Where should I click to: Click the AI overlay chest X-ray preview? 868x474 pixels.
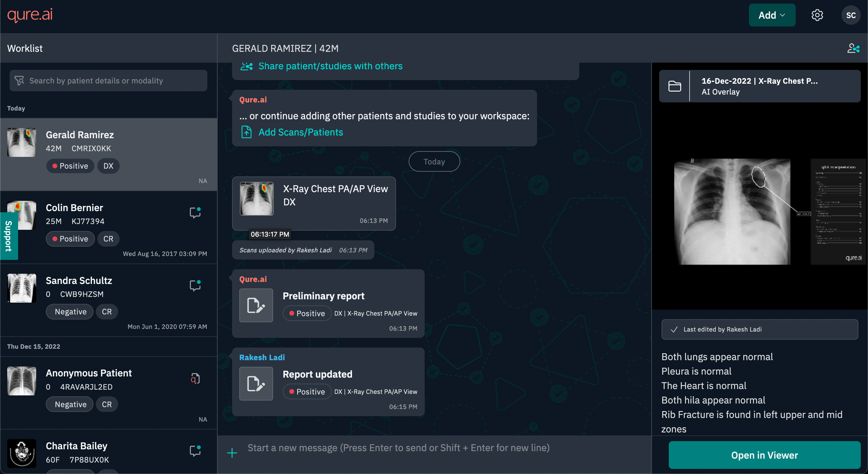click(x=732, y=212)
